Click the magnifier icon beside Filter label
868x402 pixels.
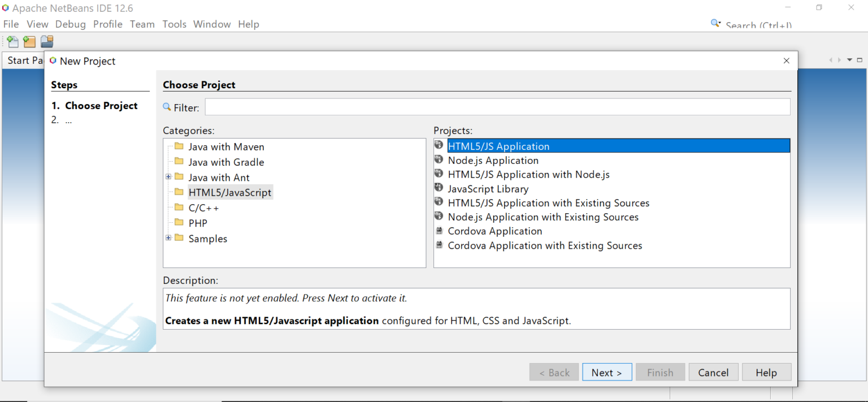[x=166, y=106]
